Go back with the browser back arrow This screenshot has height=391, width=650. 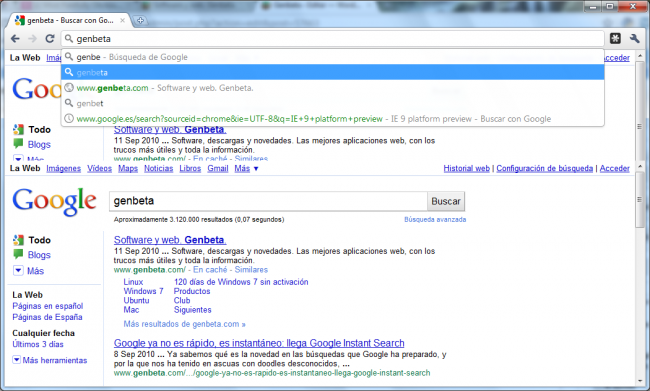click(x=15, y=39)
